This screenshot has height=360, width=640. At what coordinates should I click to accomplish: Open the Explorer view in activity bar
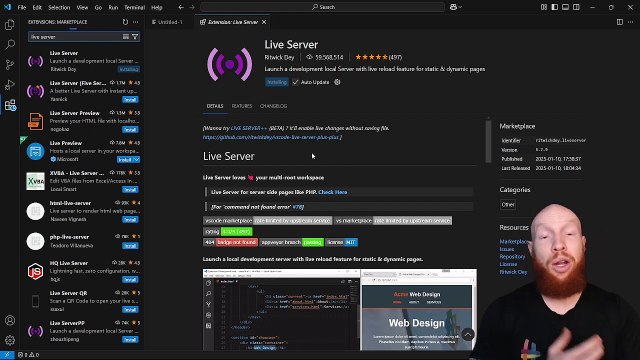10,24
